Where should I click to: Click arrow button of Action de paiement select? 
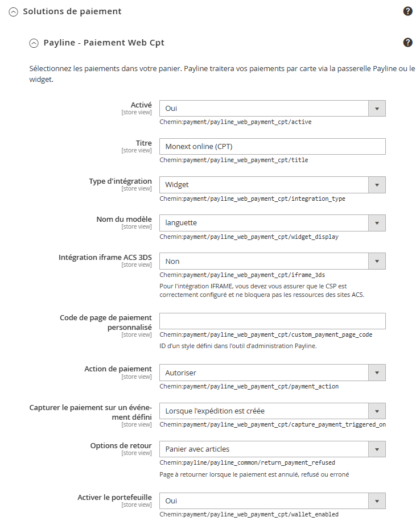tap(377, 373)
